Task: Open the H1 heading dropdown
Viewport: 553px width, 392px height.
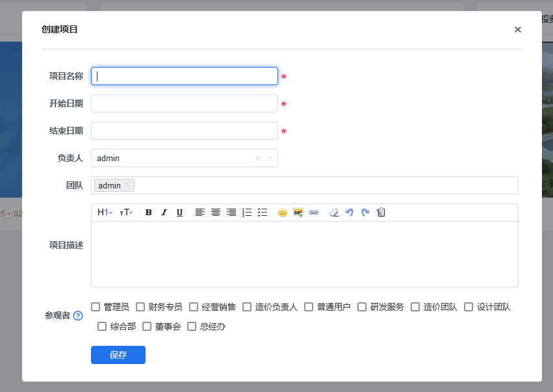Action: pyautogui.click(x=105, y=213)
